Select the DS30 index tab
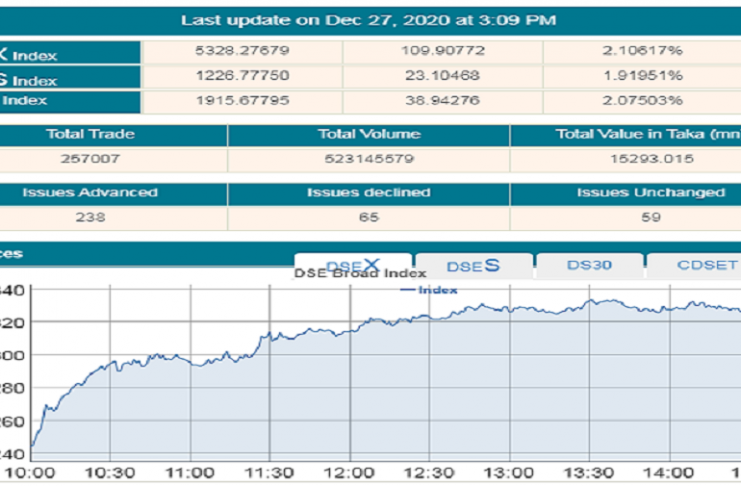Viewport: 741px width, 486px height. (589, 266)
